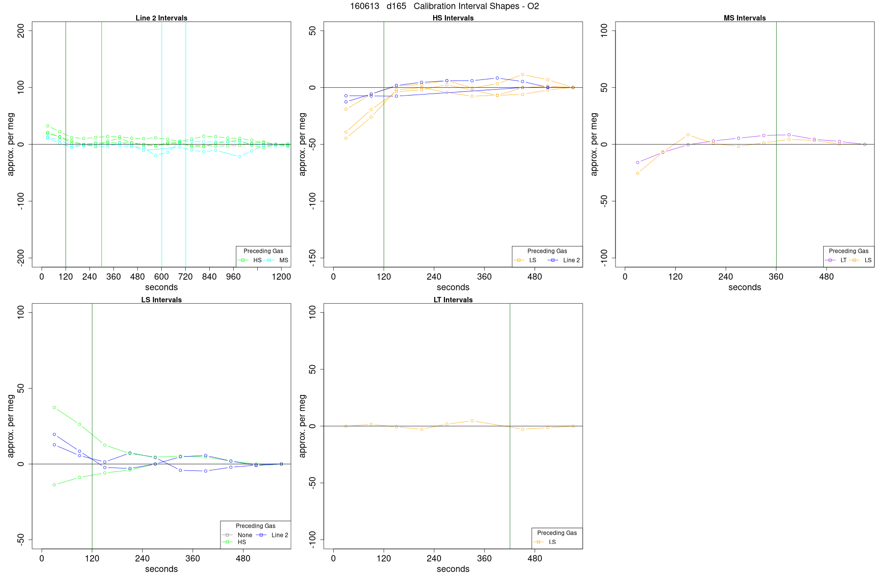The height and width of the screenshot is (588, 882).
Task: Click the Preceding Gas legend heading in HS Intervals
Action: [x=547, y=251]
